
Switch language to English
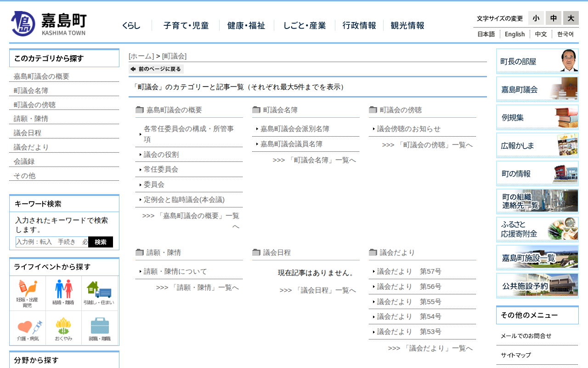pyautogui.click(x=514, y=34)
